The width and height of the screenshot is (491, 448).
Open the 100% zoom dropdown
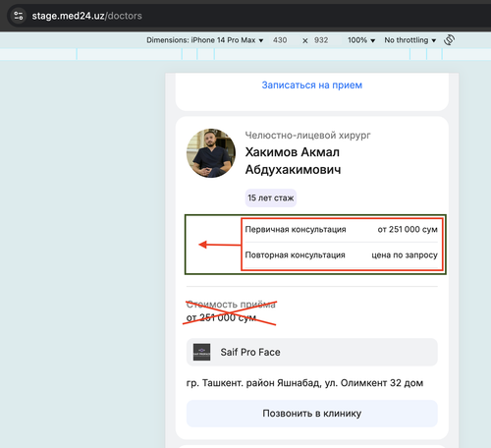(361, 40)
